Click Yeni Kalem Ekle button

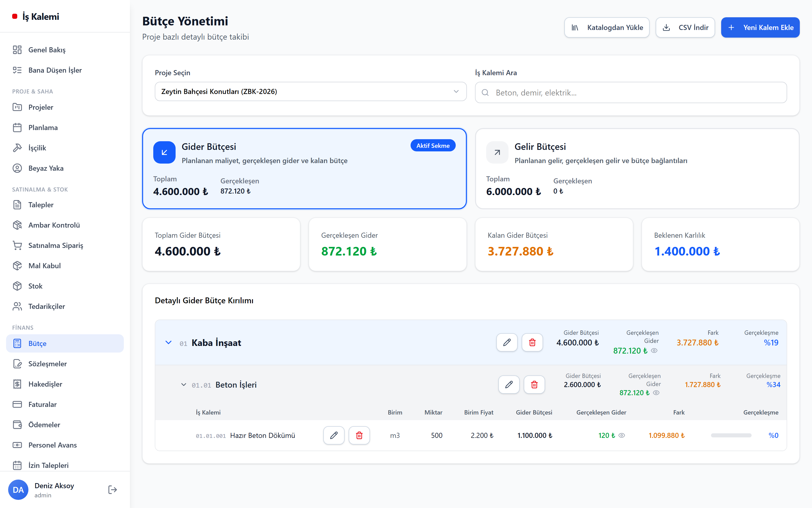point(760,27)
